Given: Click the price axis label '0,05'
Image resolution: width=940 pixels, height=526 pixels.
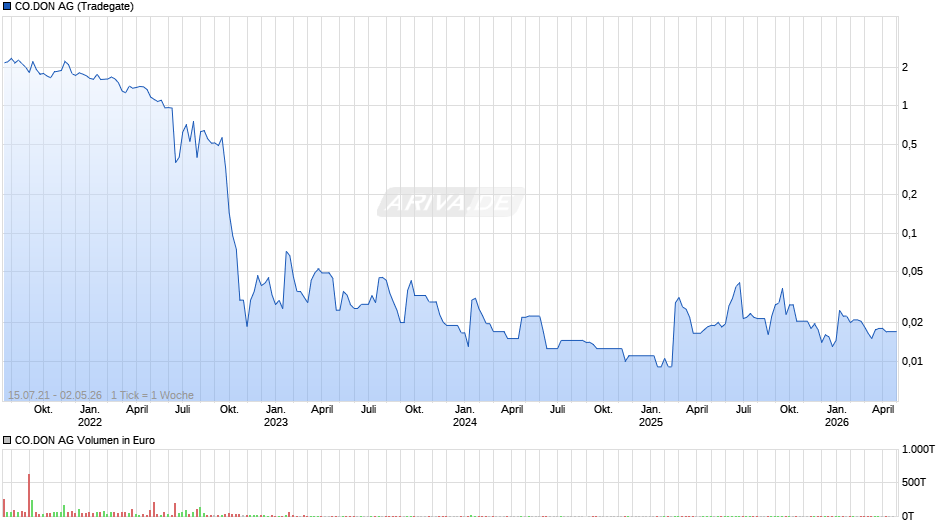Looking at the screenshot, I should 912,272.
